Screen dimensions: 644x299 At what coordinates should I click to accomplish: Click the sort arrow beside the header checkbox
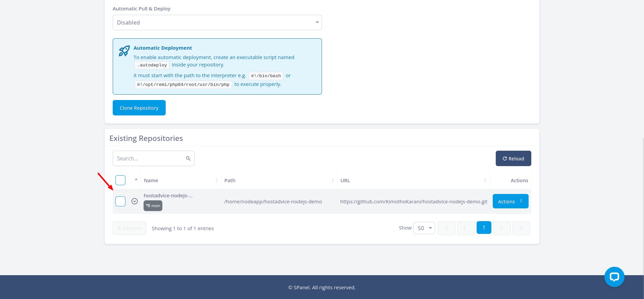coord(136,179)
